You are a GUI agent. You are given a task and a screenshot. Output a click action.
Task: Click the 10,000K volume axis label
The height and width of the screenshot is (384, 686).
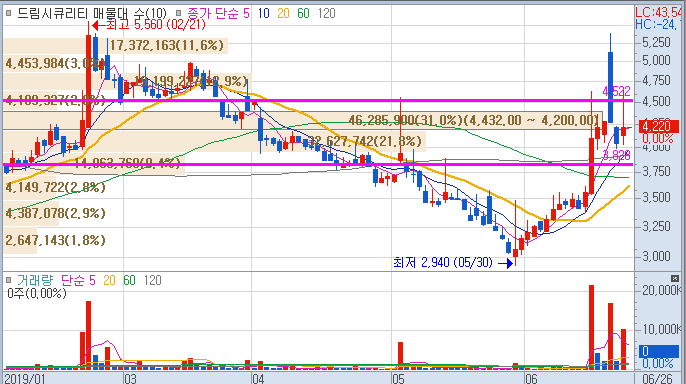tap(661, 329)
